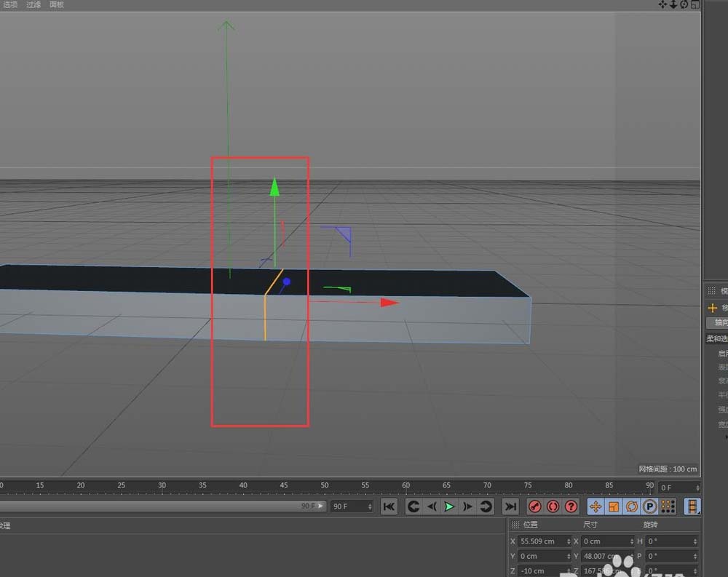Select the yellow move cross icon in right panel

[712, 308]
